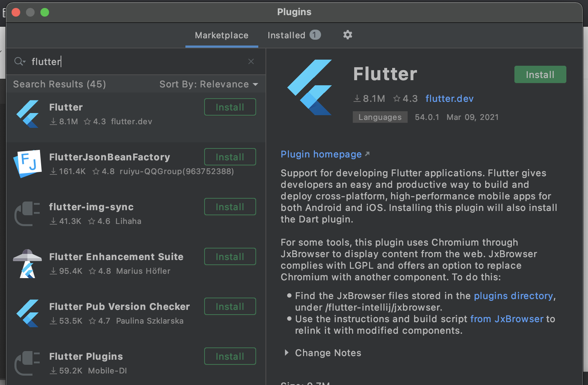Select the Flutter logo in results list

(27, 114)
